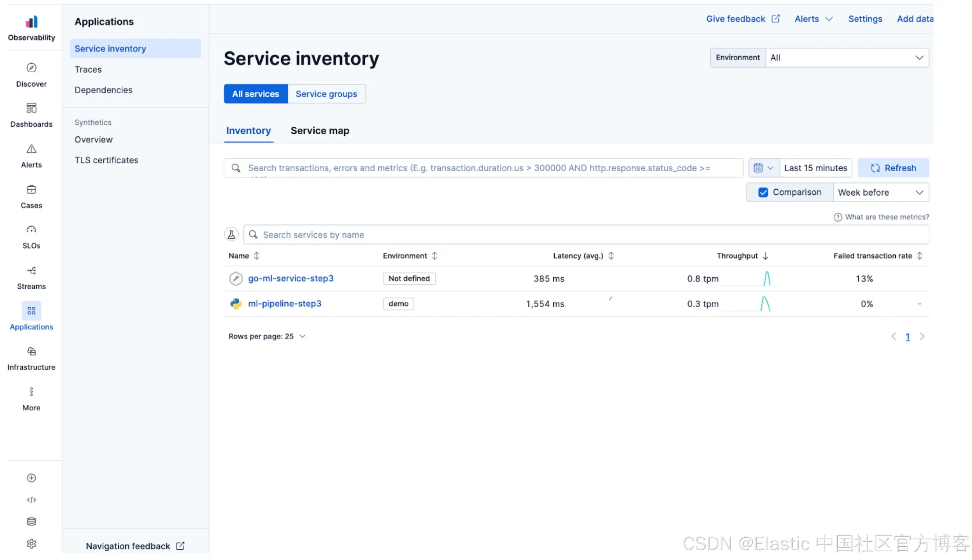Open the Week before comparison dropdown

(x=880, y=192)
